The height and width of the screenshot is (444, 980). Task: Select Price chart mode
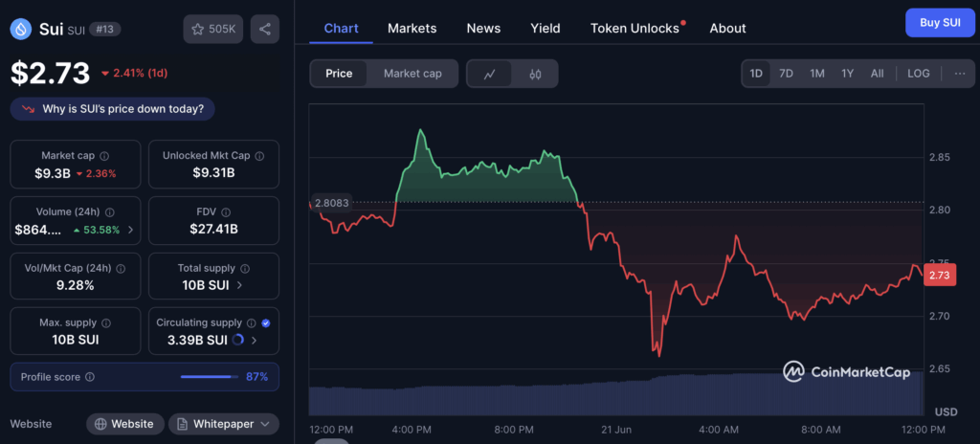point(339,74)
